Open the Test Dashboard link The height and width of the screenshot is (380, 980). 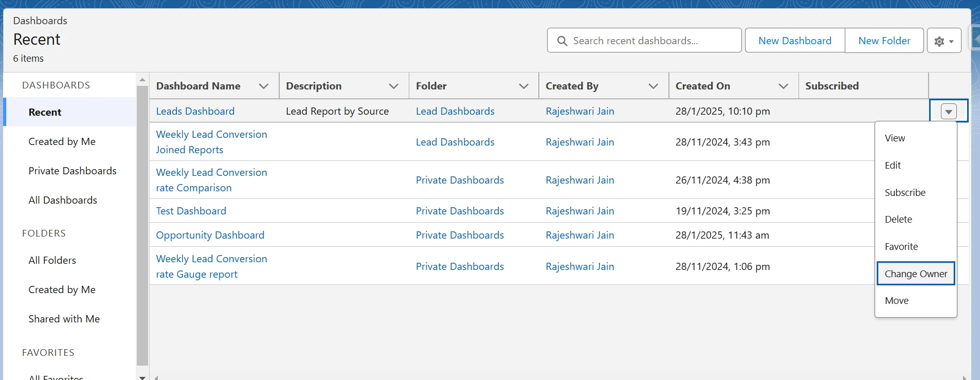191,211
